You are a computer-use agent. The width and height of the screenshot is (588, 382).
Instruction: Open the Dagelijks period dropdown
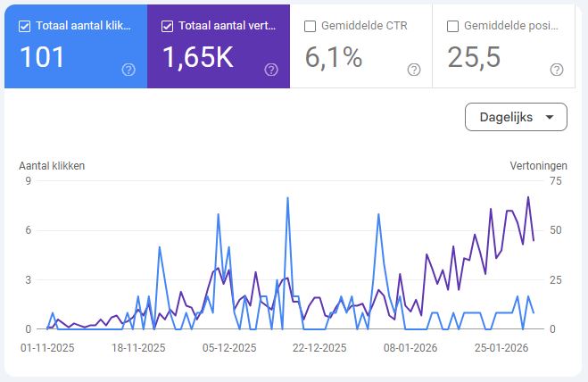pos(516,117)
